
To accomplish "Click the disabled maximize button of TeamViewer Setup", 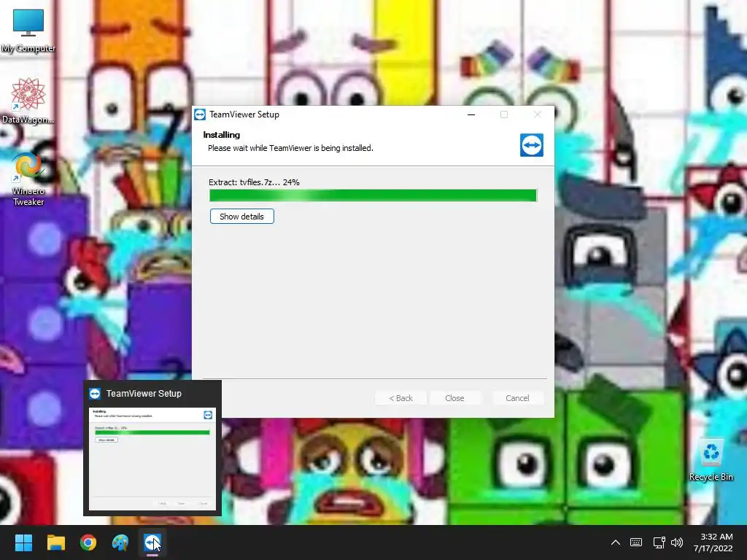I will coord(504,114).
